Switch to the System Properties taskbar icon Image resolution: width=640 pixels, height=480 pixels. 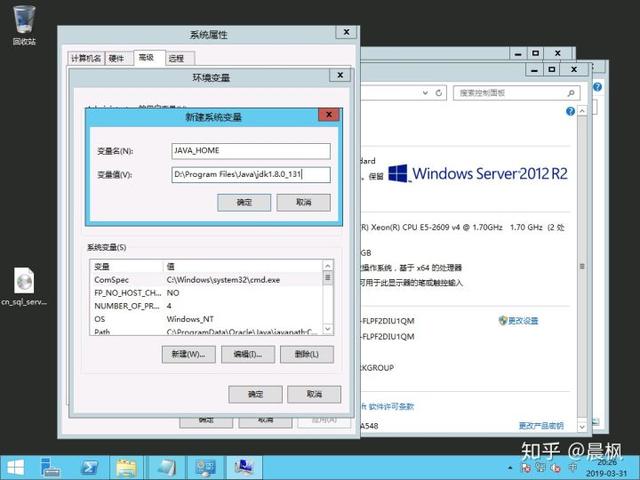[x=244, y=468]
